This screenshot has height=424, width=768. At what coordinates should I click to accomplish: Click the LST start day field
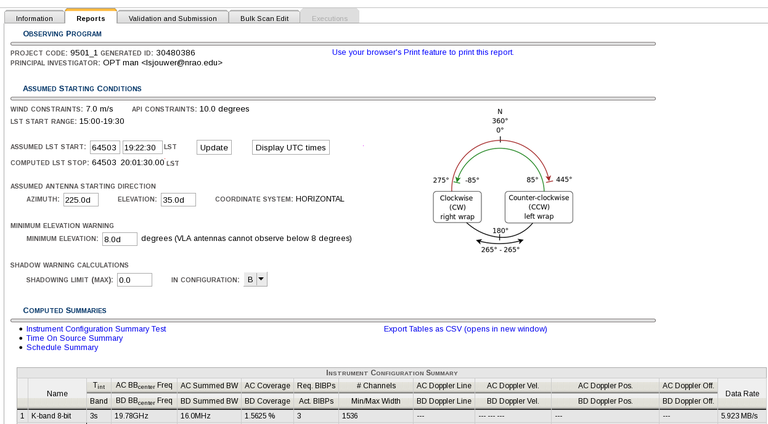(x=105, y=148)
